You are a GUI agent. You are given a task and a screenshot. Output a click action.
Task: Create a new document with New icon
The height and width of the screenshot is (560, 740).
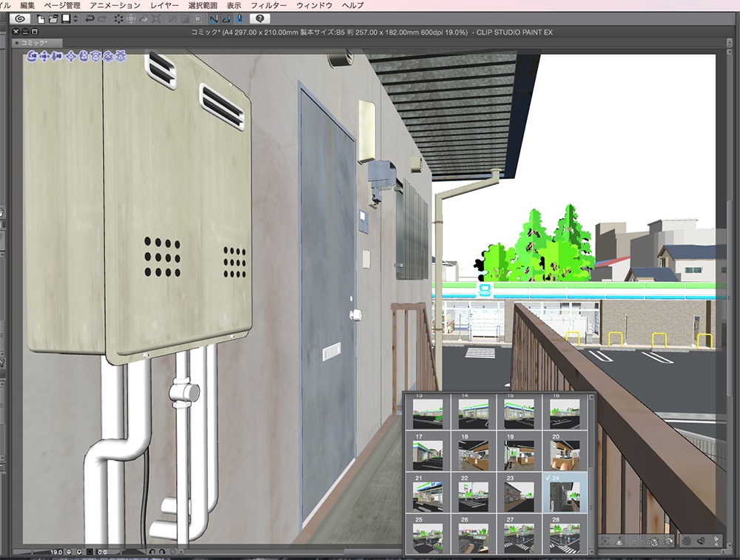(41, 19)
